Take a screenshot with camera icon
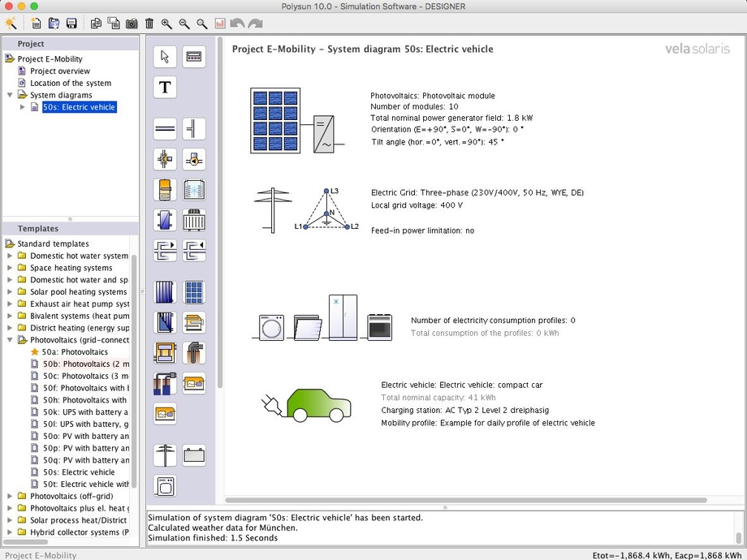Image resolution: width=747 pixels, height=560 pixels. tap(132, 24)
